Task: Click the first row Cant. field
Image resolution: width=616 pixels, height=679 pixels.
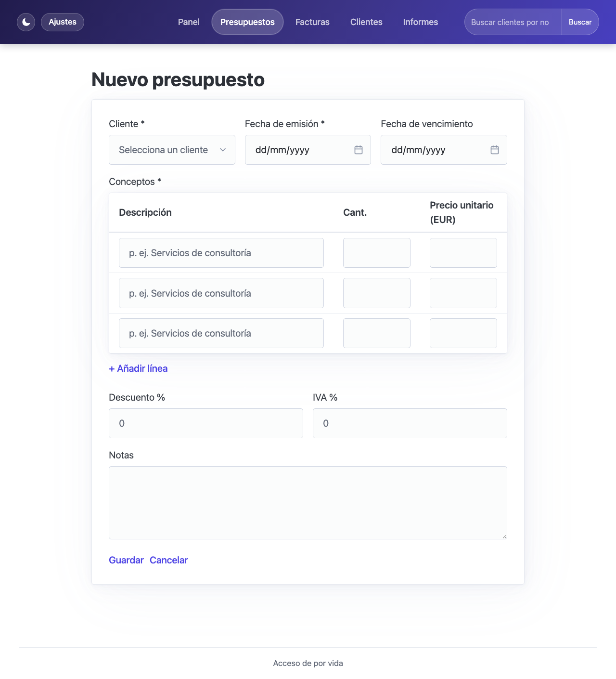Action: click(x=377, y=253)
